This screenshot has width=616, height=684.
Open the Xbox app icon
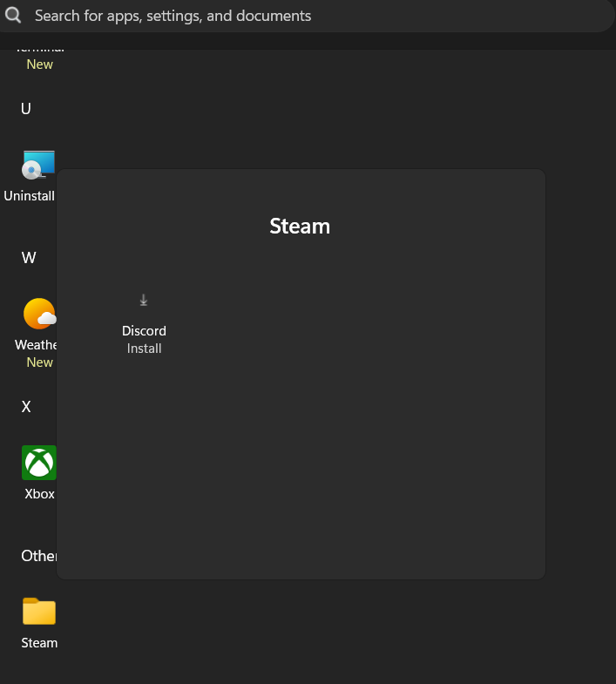39,463
